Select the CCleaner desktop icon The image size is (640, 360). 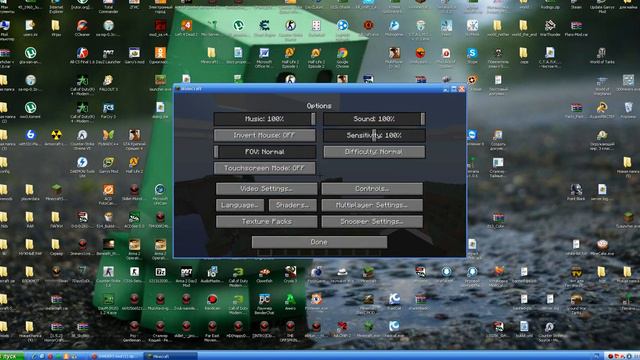tap(82, 29)
